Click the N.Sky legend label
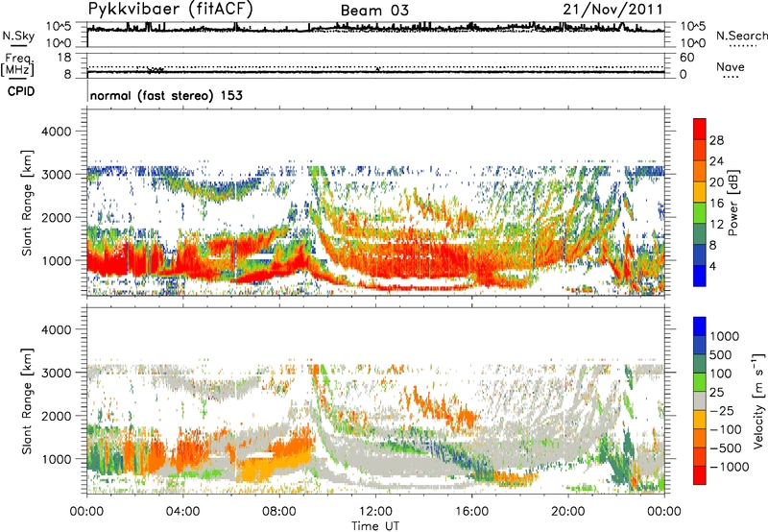 pyautogui.click(x=18, y=36)
